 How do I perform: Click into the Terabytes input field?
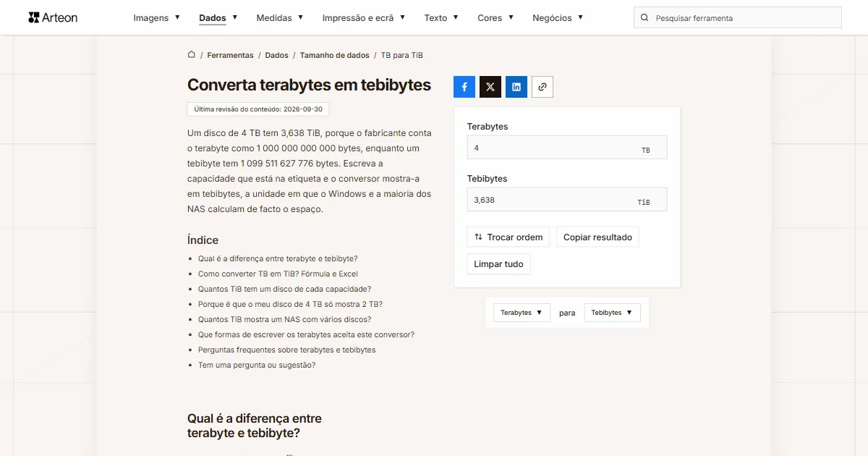tap(567, 148)
